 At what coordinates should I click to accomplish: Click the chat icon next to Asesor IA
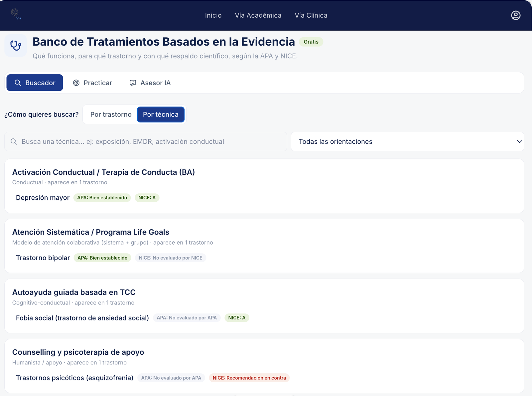click(x=133, y=83)
